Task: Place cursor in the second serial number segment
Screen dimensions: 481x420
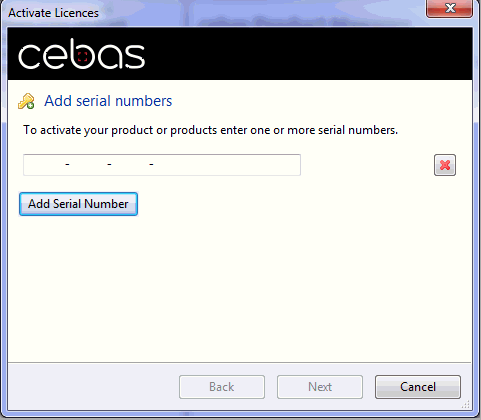Action: click(88, 165)
